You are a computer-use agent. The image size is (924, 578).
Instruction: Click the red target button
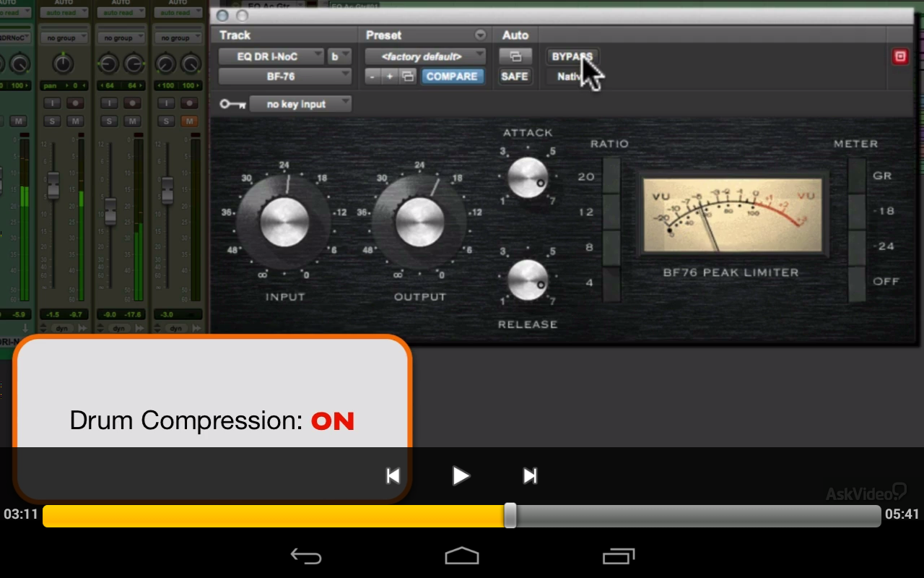900,56
